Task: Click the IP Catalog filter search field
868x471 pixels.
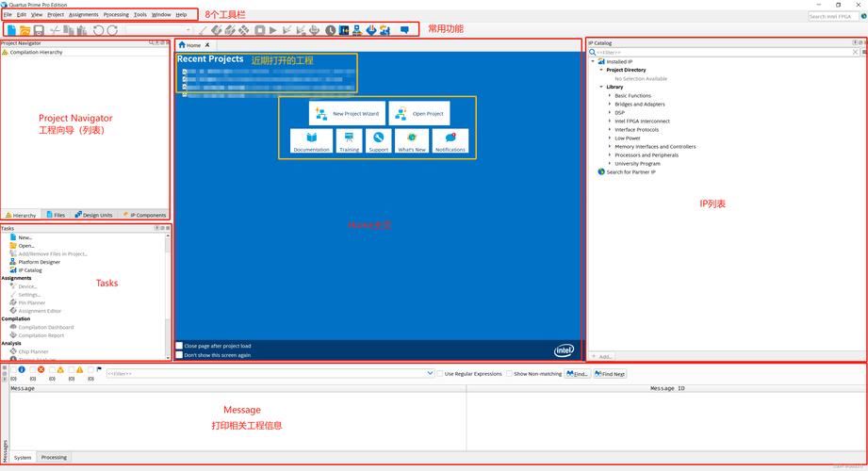Action: pyautogui.click(x=722, y=52)
